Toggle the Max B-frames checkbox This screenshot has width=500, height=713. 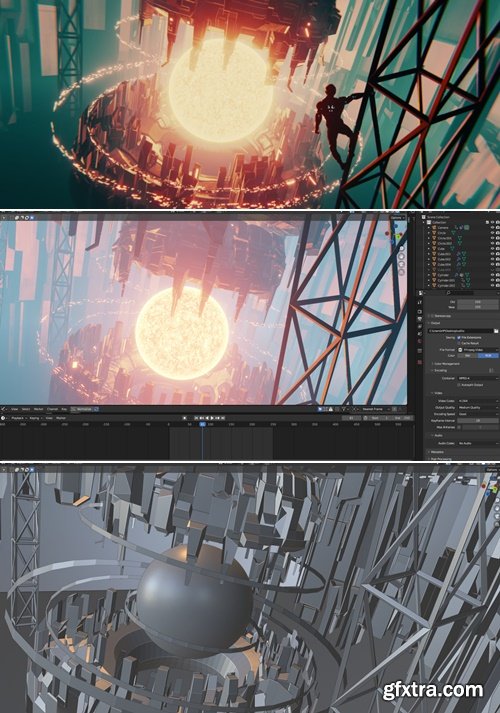click(459, 427)
